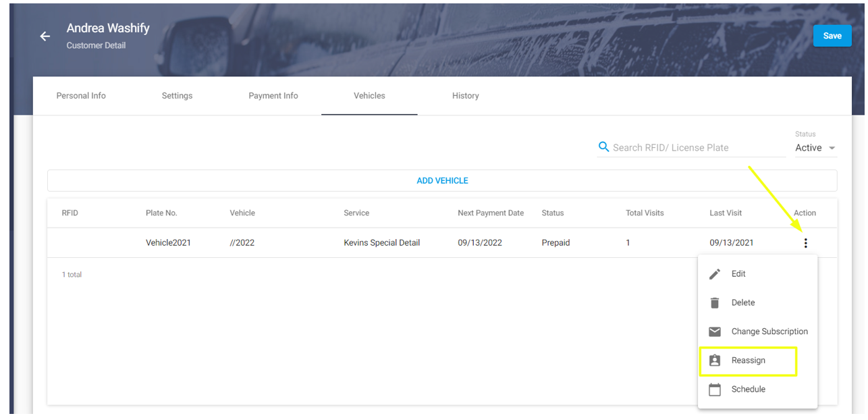Open the Status dropdown showing Active
This screenshot has width=868, height=420.
808,148
